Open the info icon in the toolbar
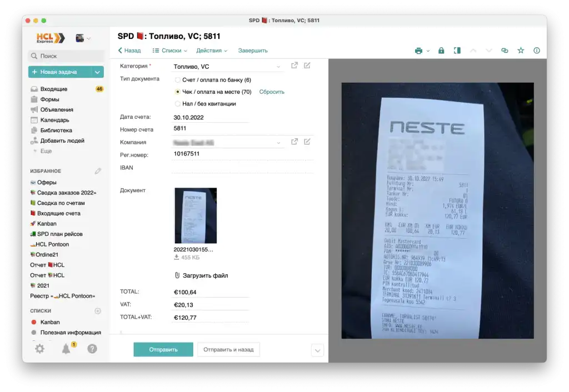The width and height of the screenshot is (569, 392). click(x=537, y=51)
